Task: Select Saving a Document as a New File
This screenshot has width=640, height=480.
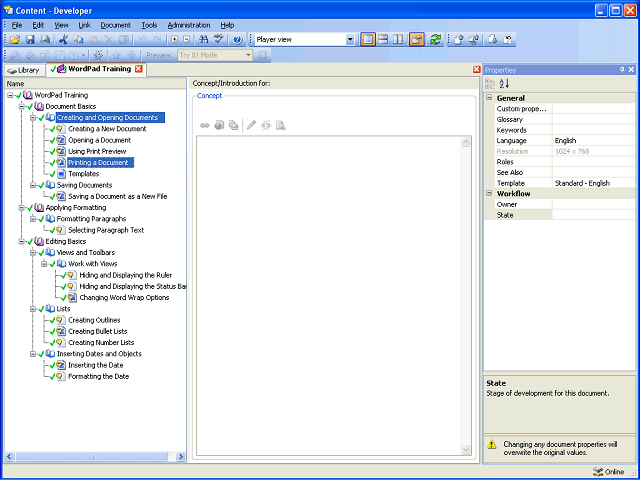Action: point(118,196)
